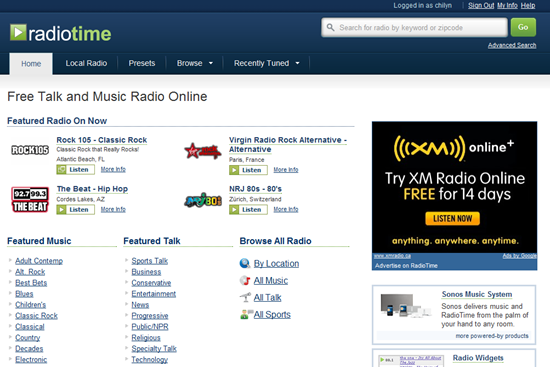Click More Info for NRJ 80s
The height and width of the screenshot is (367, 550).
pyautogui.click(x=286, y=209)
